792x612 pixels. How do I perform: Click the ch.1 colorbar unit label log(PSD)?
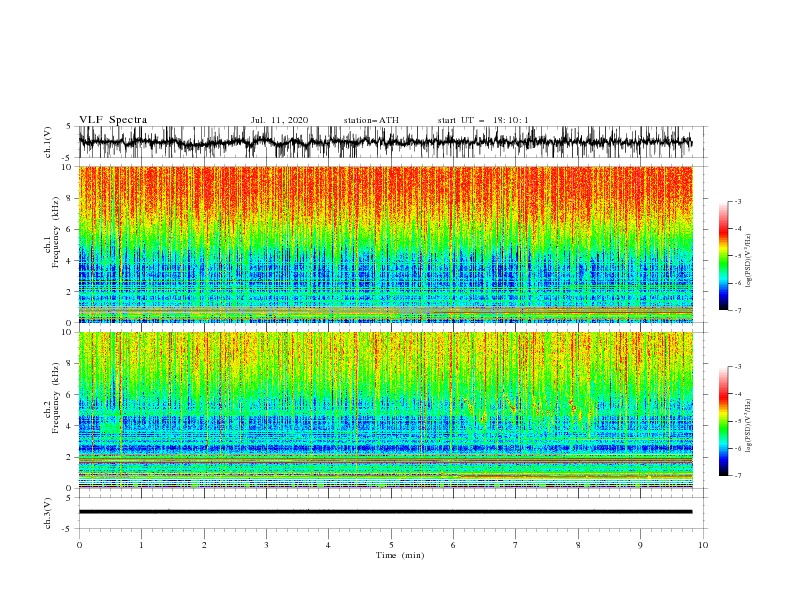click(749, 261)
